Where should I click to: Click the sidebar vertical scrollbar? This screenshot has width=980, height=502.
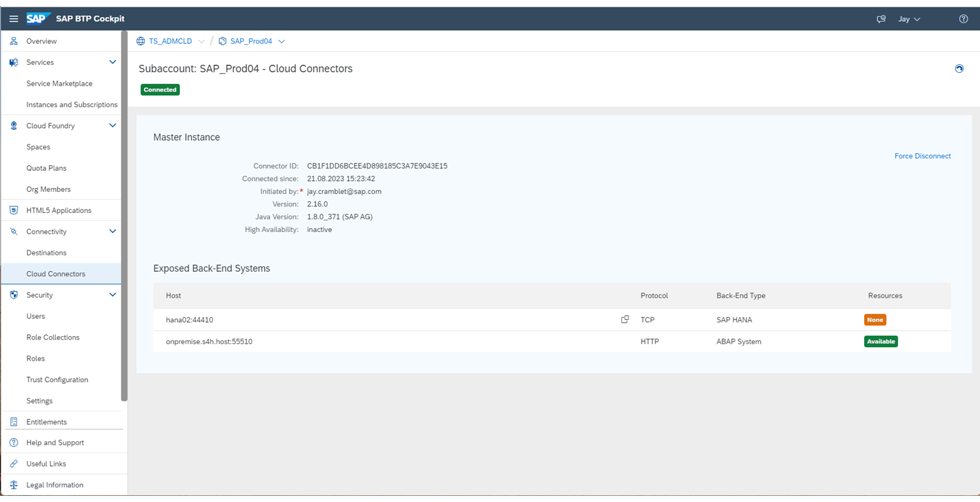(x=124, y=216)
